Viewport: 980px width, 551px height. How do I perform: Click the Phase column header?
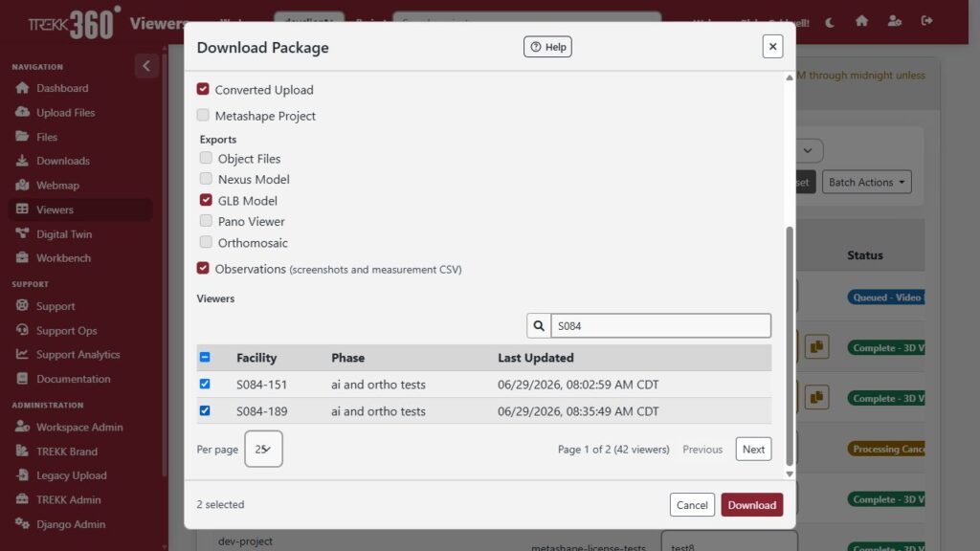348,358
